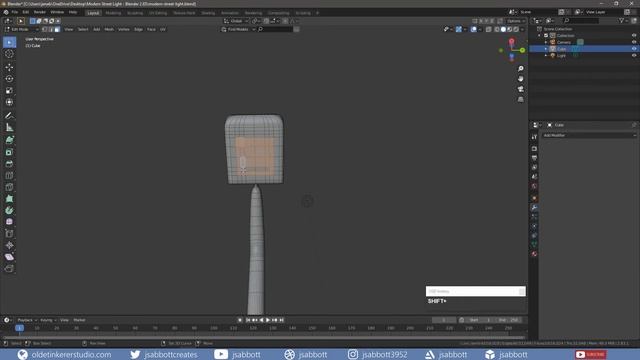Open the Face menu in viewport header
Screen dimensions: 640x360
coord(151,29)
